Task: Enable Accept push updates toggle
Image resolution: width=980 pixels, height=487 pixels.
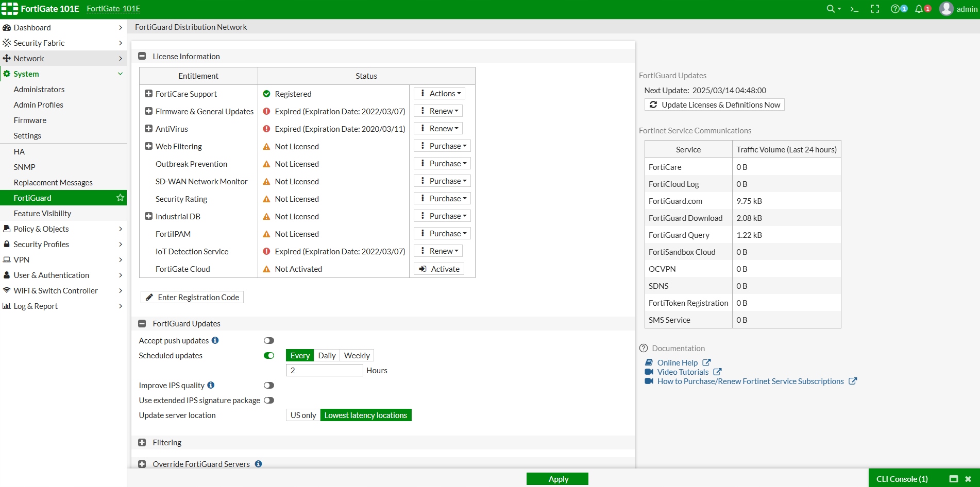Action: [x=269, y=340]
